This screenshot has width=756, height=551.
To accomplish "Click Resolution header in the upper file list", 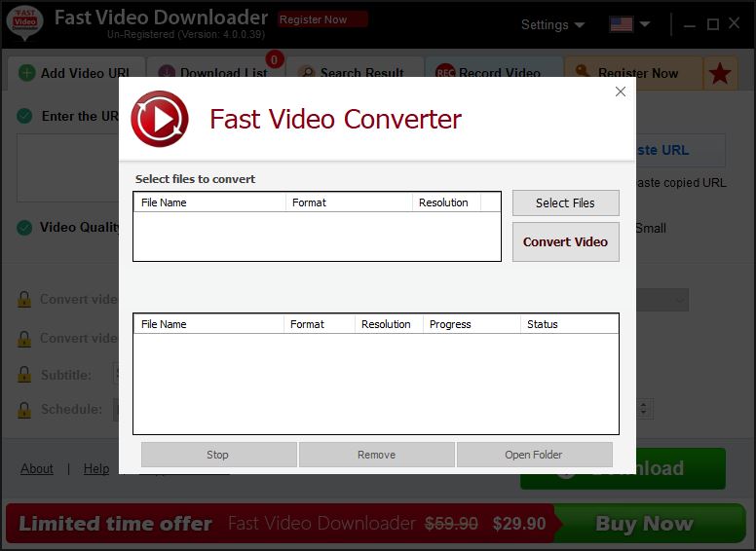I will coord(446,202).
